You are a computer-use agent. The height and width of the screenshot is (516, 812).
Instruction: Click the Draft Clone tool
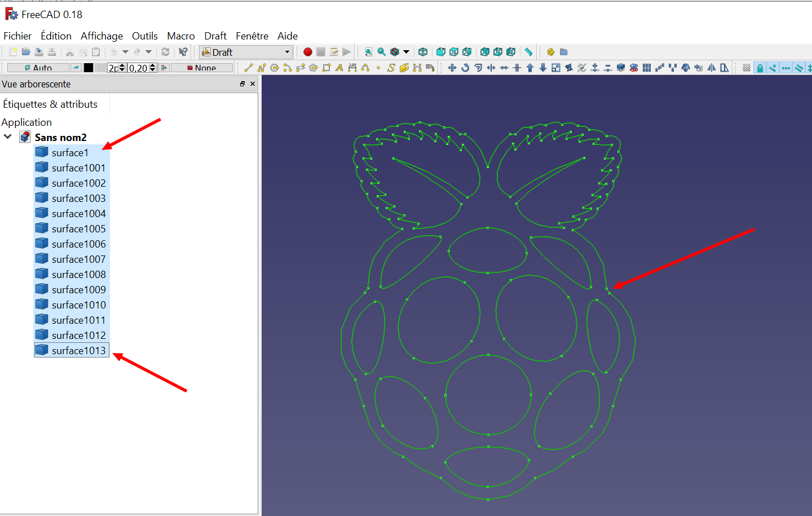pos(686,68)
